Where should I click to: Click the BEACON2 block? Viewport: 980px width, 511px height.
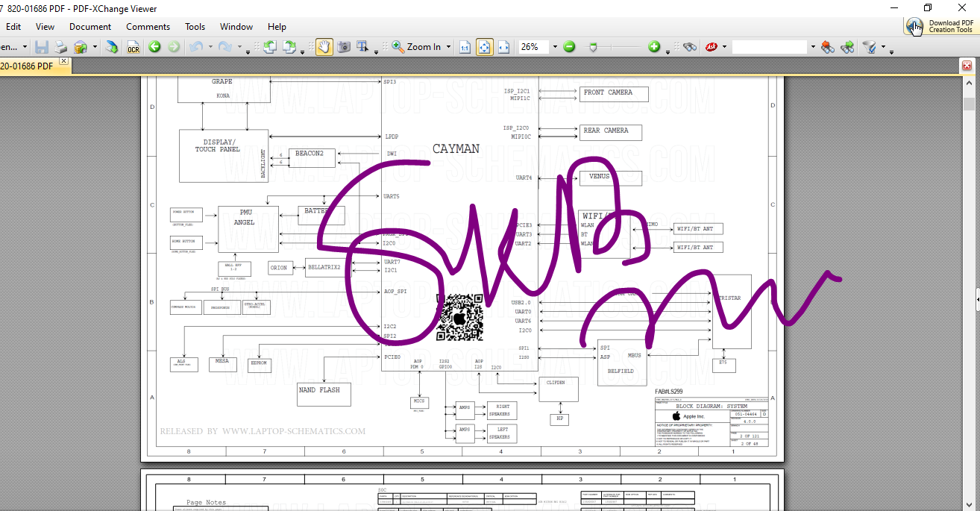tap(312, 157)
